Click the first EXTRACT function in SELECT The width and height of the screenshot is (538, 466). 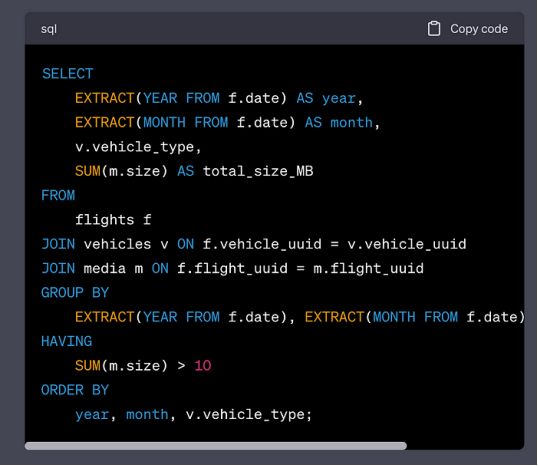(104, 98)
